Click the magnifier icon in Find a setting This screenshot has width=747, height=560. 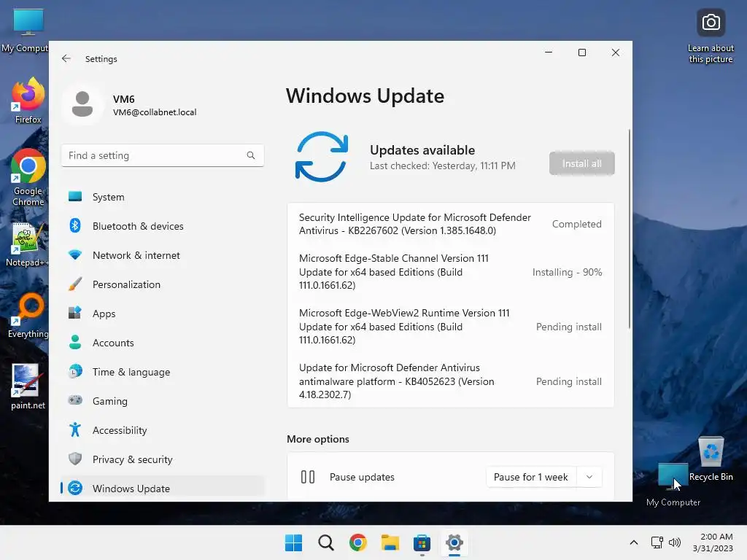click(251, 155)
